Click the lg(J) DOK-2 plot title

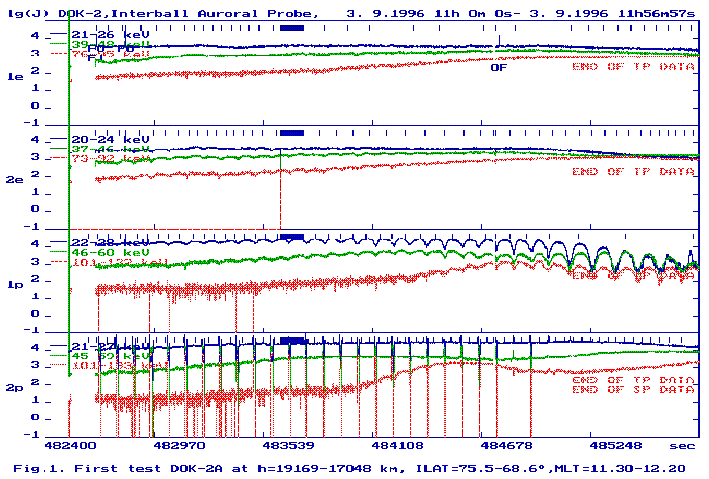coord(160,14)
